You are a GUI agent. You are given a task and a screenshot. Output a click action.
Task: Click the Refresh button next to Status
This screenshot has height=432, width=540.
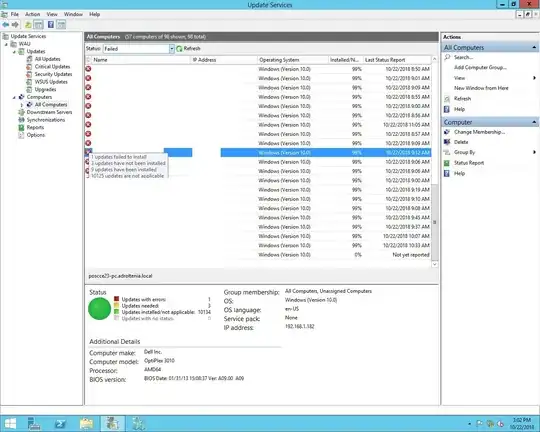click(188, 49)
